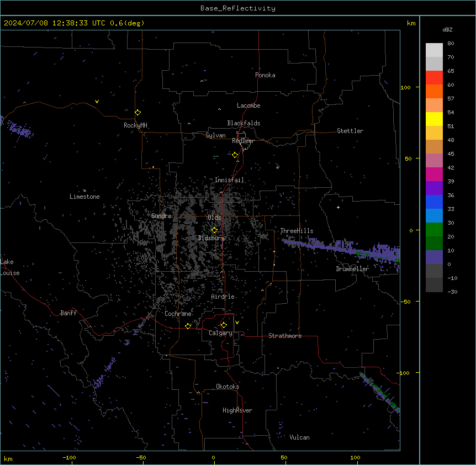Pick the purple 36-39 dBZ legend swatch
This screenshot has height=465, width=476.
(434, 188)
